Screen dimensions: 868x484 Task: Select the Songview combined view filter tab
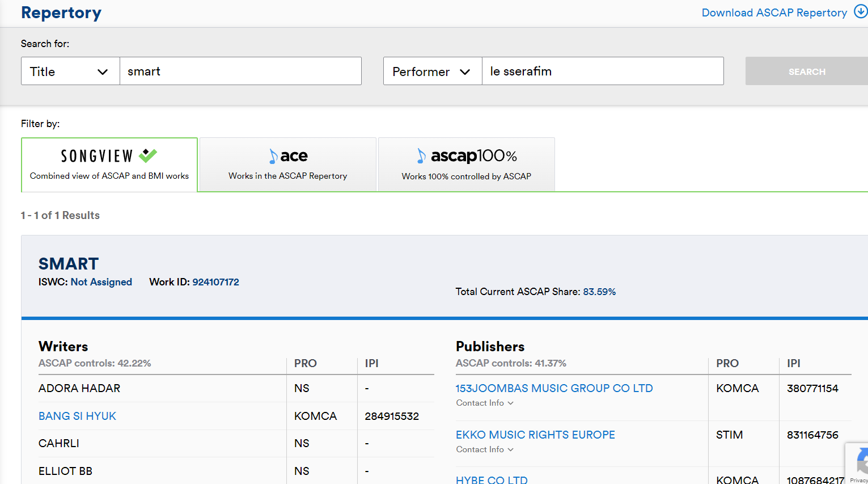[109, 165]
